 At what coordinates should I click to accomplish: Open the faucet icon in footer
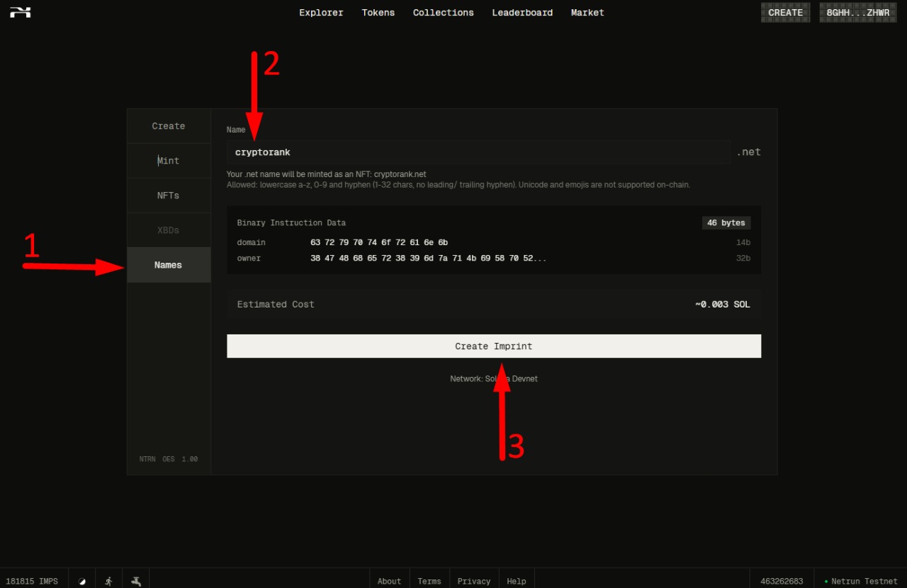[136, 581]
